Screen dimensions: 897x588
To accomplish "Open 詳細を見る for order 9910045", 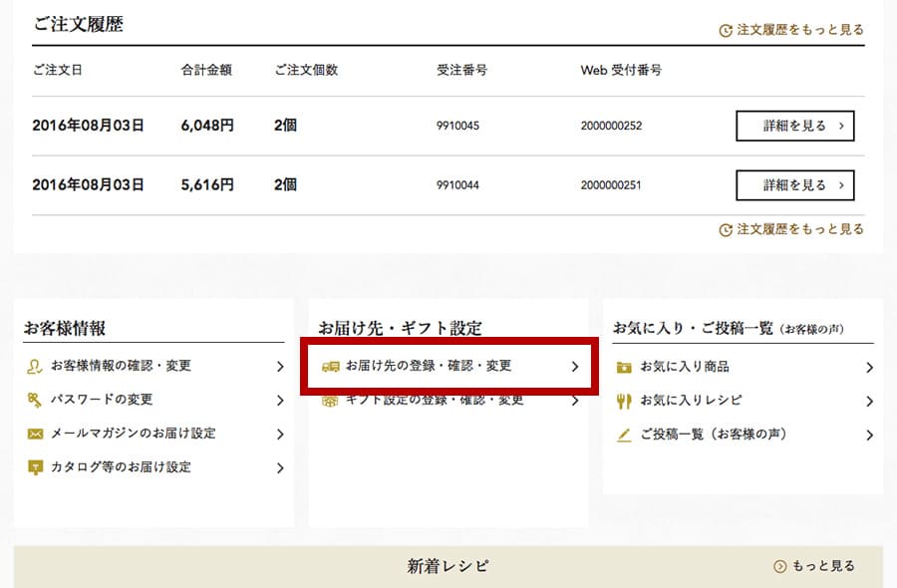I will (794, 126).
